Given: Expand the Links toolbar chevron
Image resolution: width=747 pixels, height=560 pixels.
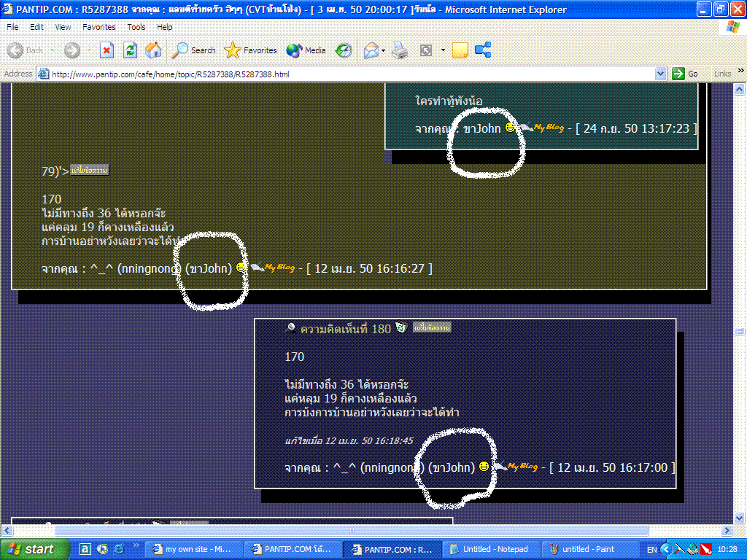Looking at the screenshot, I should 741,71.
